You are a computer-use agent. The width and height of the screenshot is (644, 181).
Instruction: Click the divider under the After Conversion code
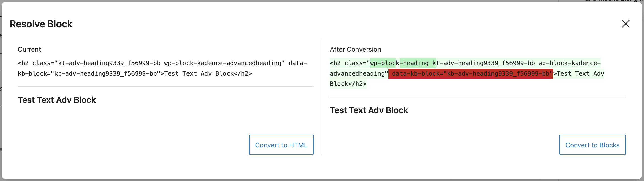(478, 96)
